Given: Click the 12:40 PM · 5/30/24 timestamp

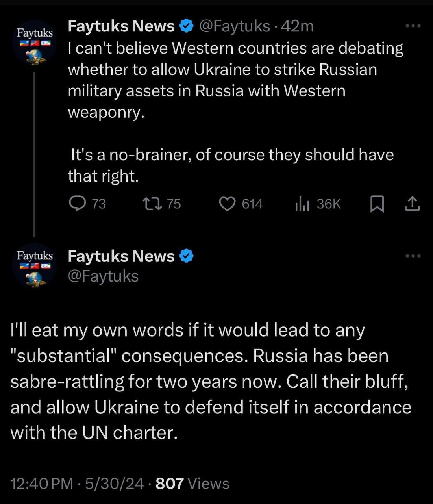Looking at the screenshot, I should 77,483.
